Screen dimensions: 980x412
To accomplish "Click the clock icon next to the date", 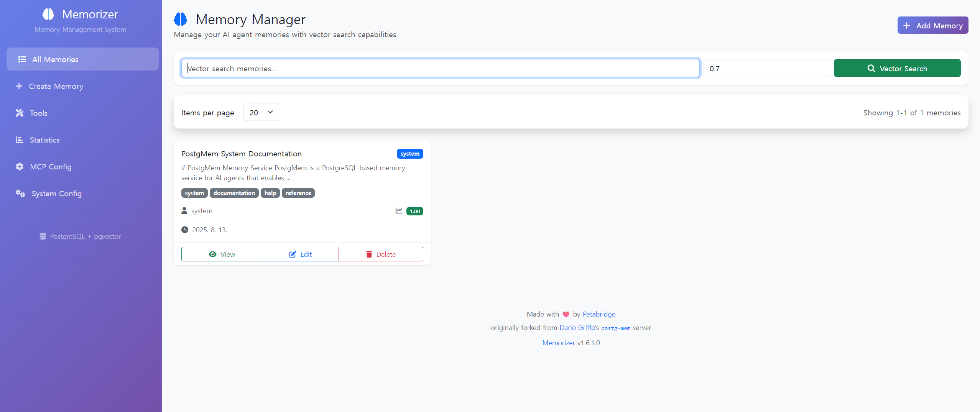I will [185, 230].
